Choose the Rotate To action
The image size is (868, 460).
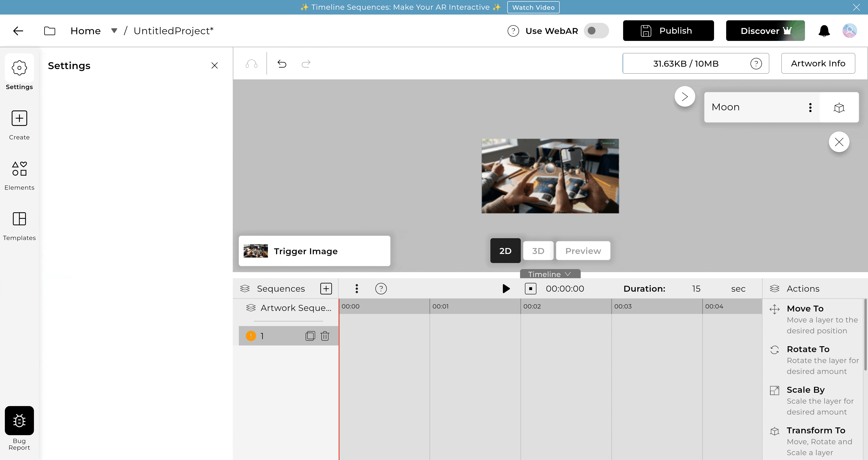[814, 360]
